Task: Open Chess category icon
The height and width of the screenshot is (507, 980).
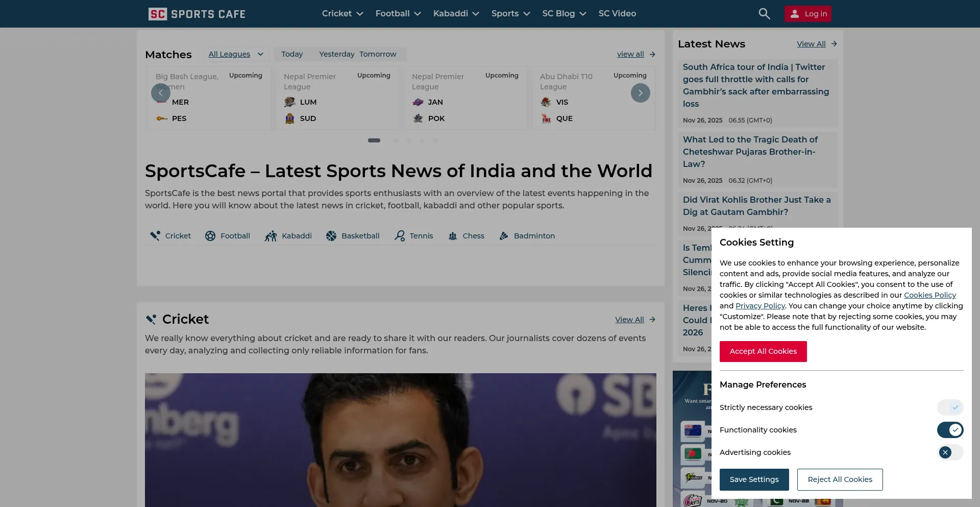Action: 453,236
